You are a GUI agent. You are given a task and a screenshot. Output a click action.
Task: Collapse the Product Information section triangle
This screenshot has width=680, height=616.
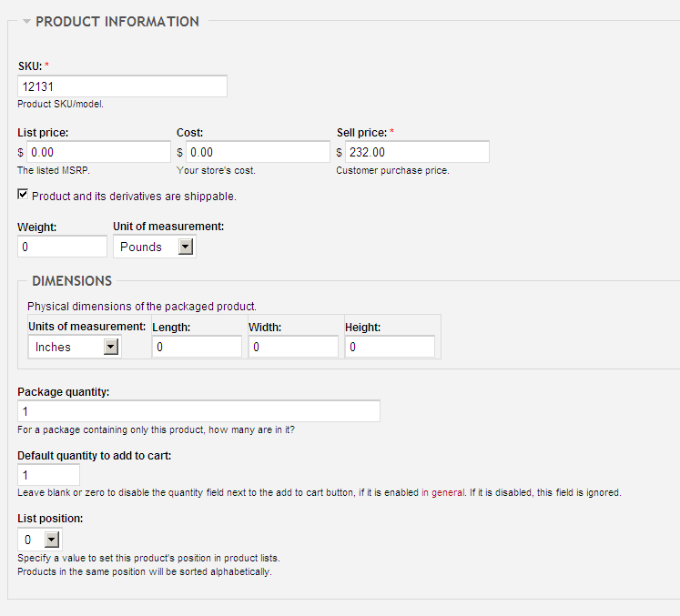pyautogui.click(x=26, y=21)
